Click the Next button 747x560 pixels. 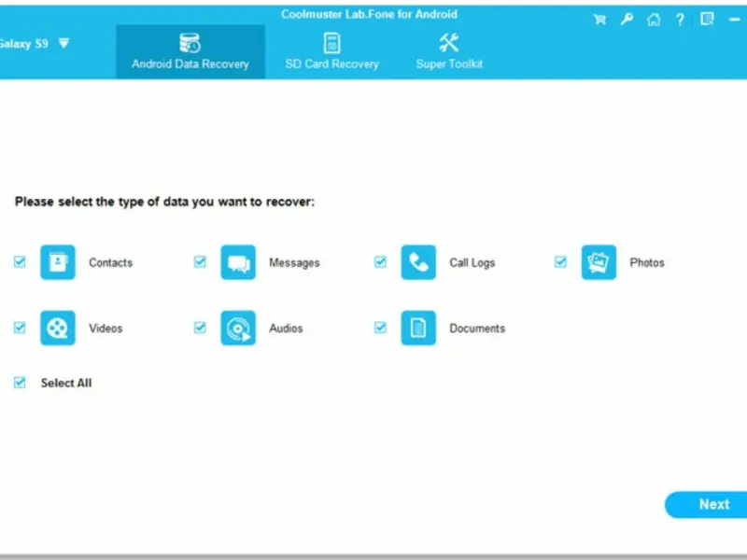(707, 505)
